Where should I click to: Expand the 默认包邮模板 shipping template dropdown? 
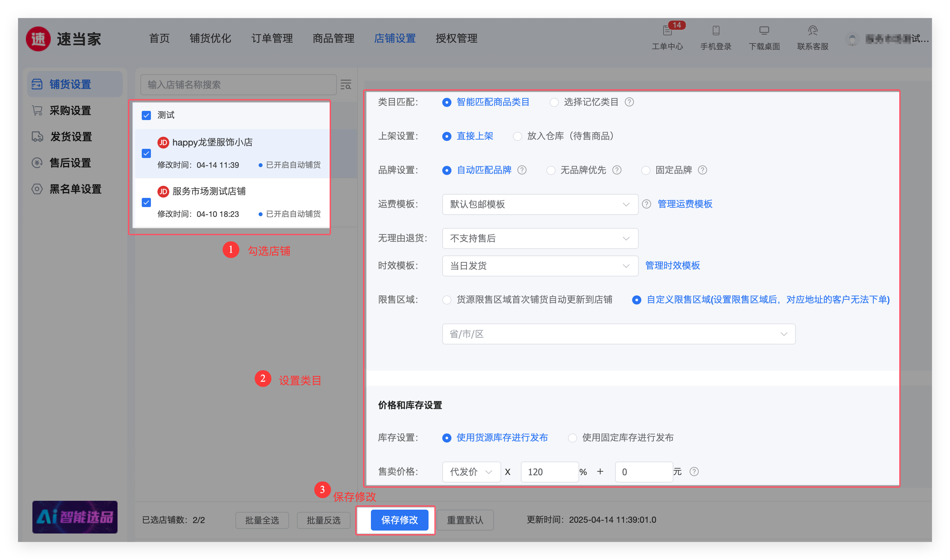pyautogui.click(x=540, y=204)
